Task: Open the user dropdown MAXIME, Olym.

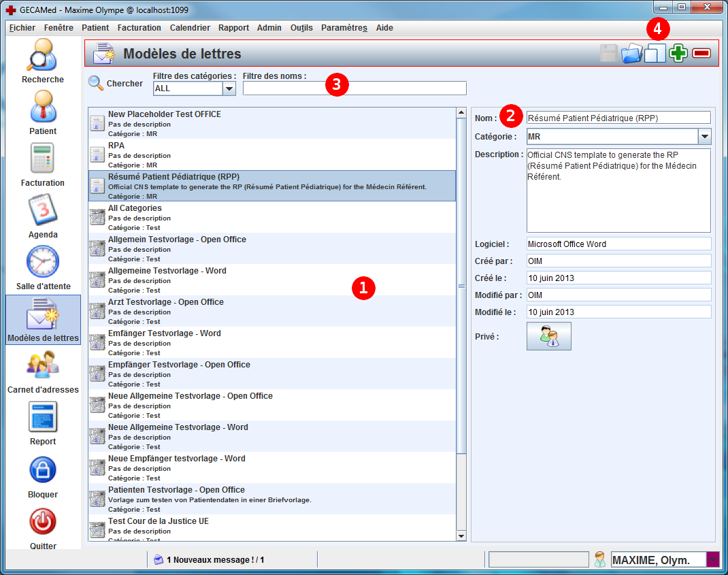Action: (x=713, y=560)
